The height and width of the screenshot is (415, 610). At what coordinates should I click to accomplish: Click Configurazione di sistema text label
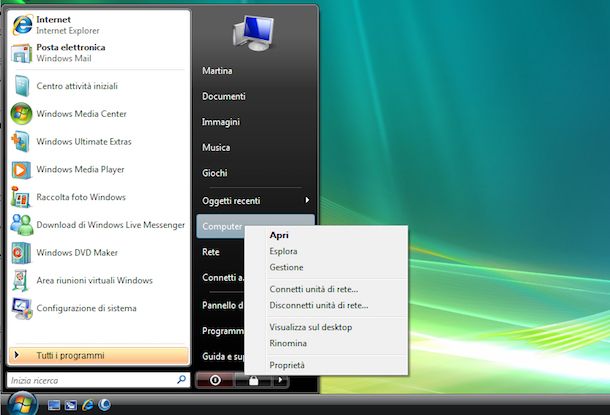[x=86, y=308]
